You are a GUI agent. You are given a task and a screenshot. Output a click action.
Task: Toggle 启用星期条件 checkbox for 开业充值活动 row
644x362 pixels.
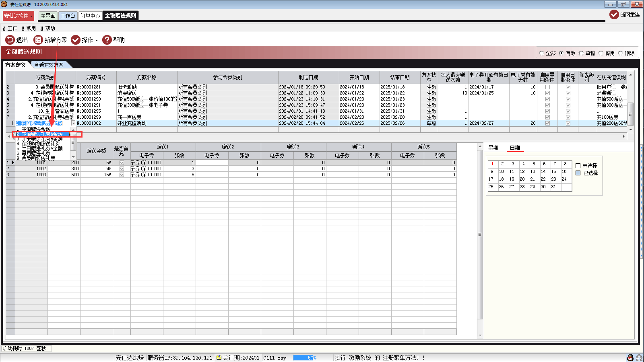[547, 123]
